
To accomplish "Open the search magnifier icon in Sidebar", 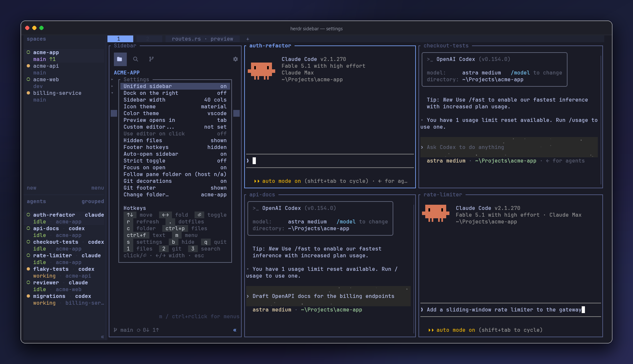I will pyautogui.click(x=136, y=59).
